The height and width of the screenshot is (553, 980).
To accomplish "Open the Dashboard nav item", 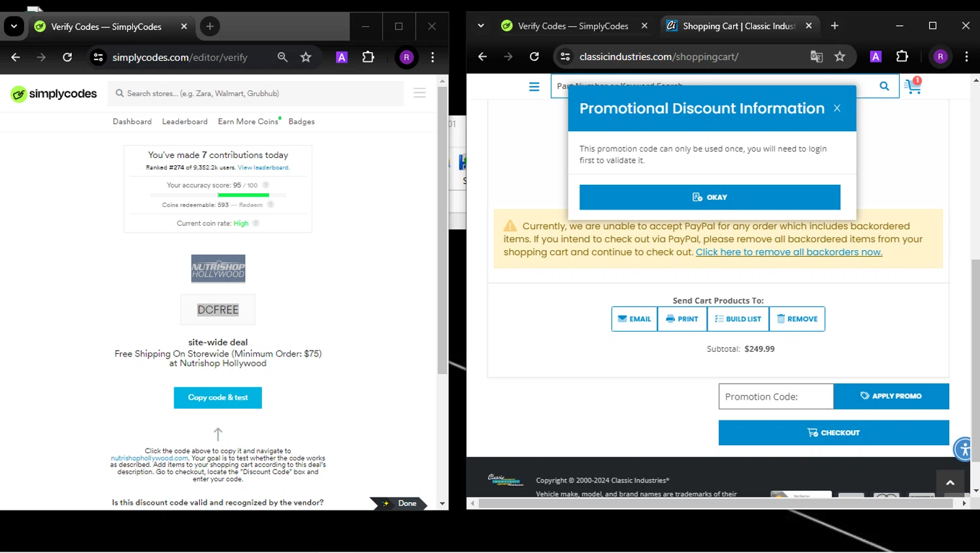I will pyautogui.click(x=132, y=121).
